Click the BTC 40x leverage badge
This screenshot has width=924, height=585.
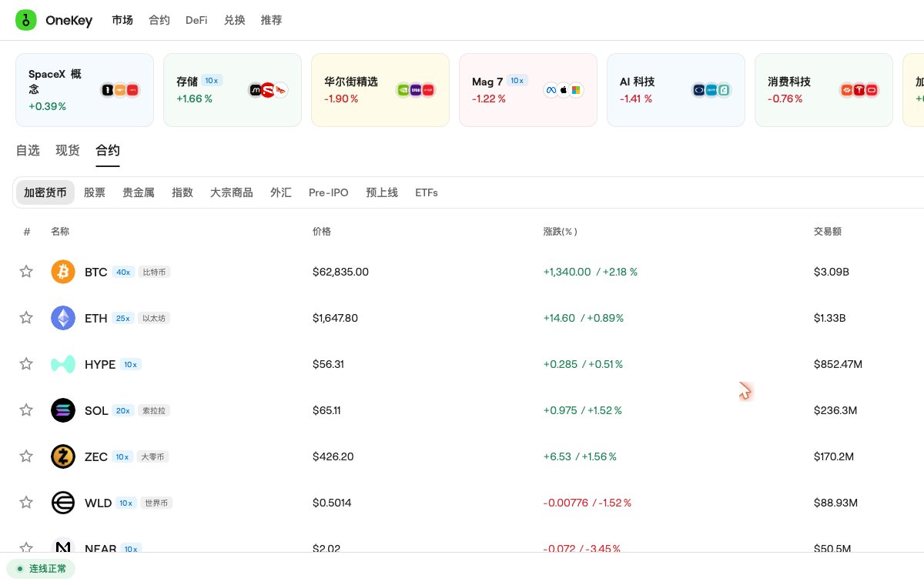point(123,272)
